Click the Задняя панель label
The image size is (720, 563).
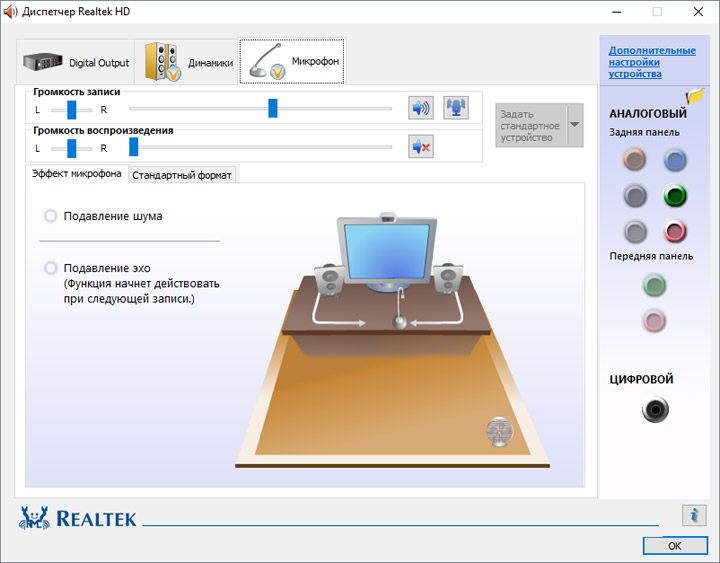pyautogui.click(x=644, y=132)
